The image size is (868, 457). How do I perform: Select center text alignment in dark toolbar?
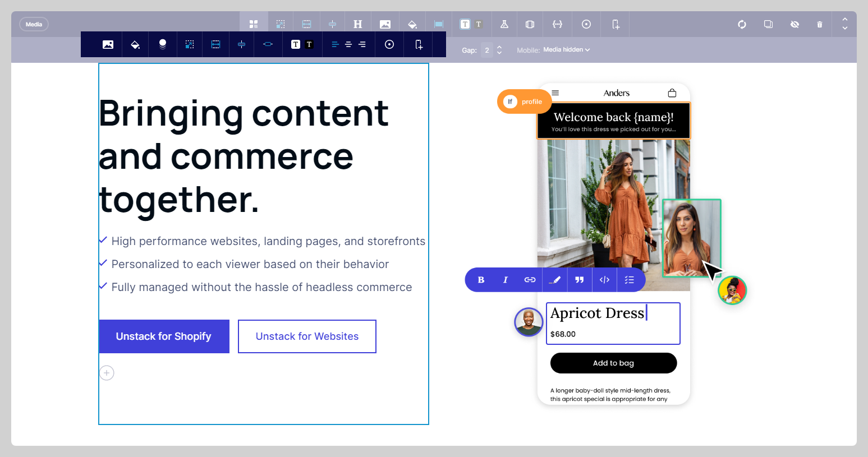tap(348, 44)
